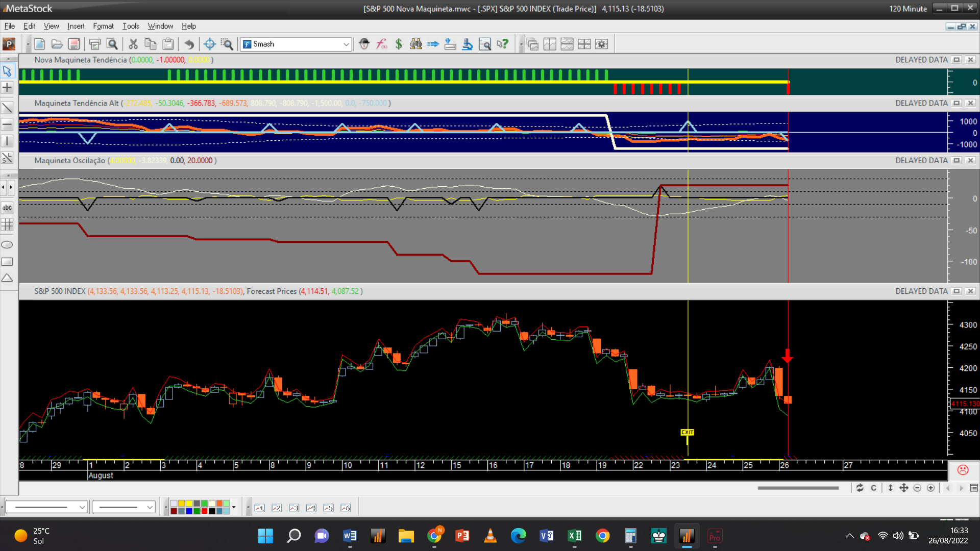Open the Format menu
Viewport: 980px width, 551px height.
coord(103,26)
